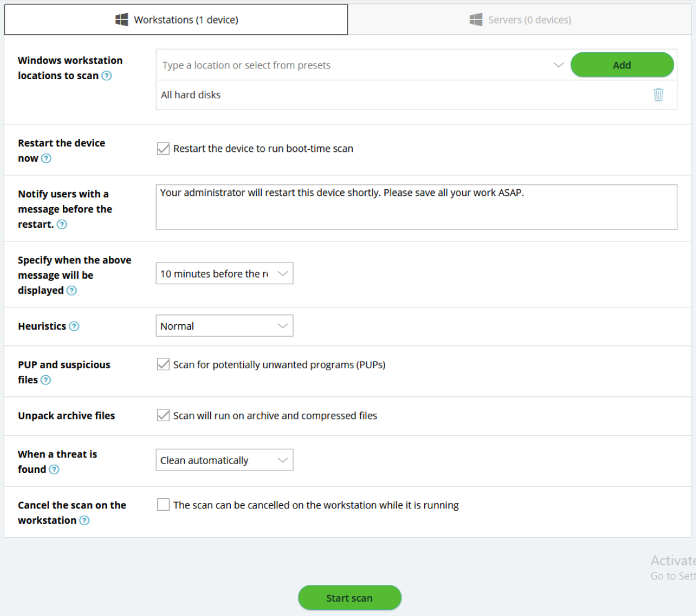Show help for the Heuristics setting
Viewport: 696px width, 616px height.
click(x=73, y=326)
